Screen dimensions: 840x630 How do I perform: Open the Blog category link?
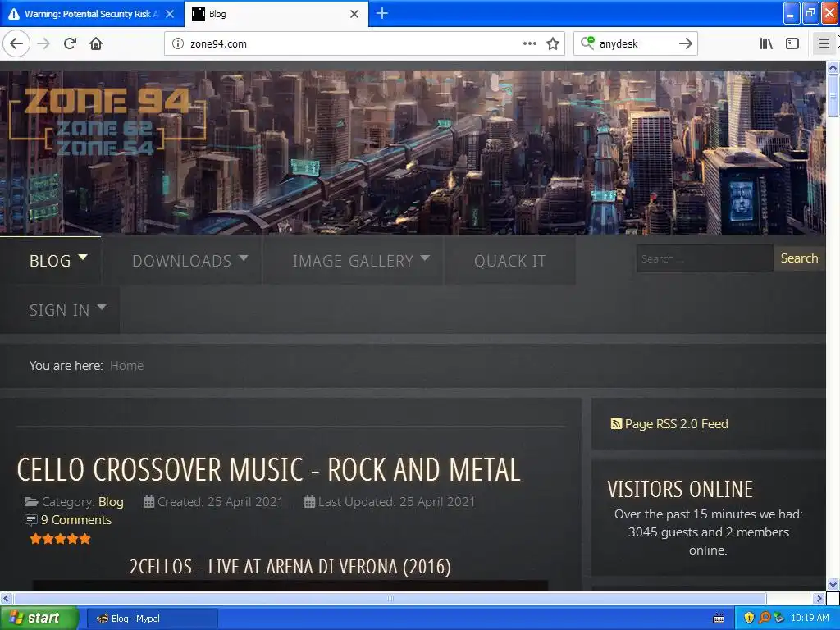pos(111,502)
